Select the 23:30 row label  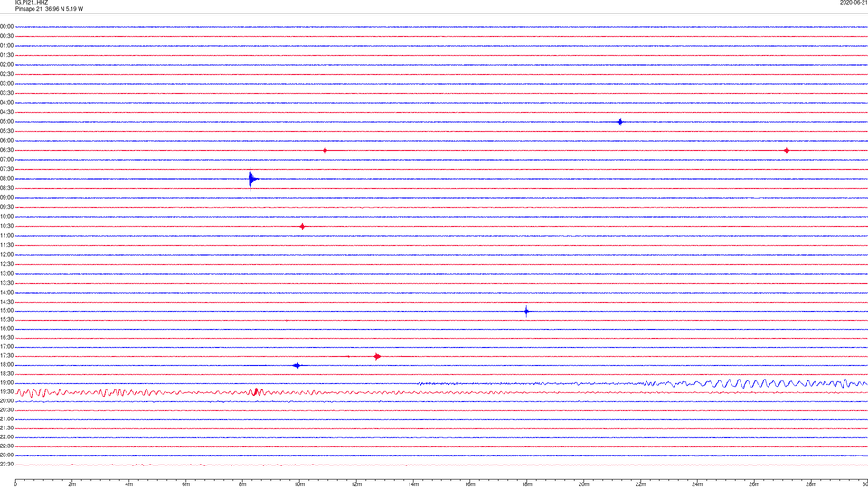[x=6, y=465]
